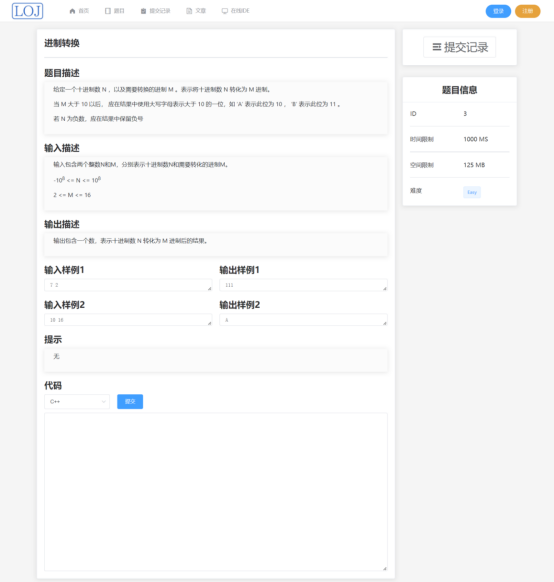Click the orange 注册 register button

pyautogui.click(x=528, y=11)
